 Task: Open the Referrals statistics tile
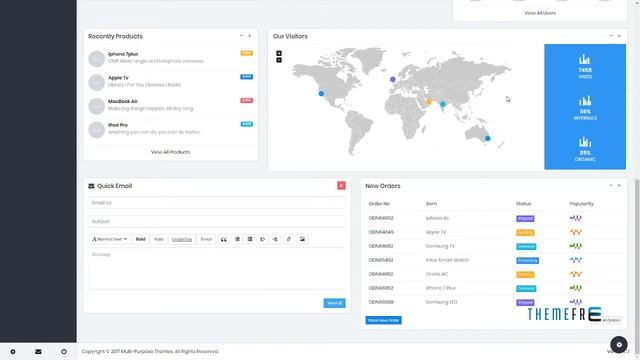coord(585,108)
